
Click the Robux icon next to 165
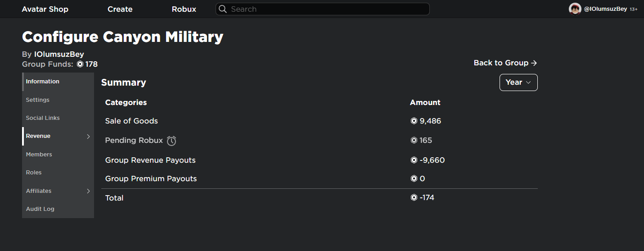click(414, 140)
